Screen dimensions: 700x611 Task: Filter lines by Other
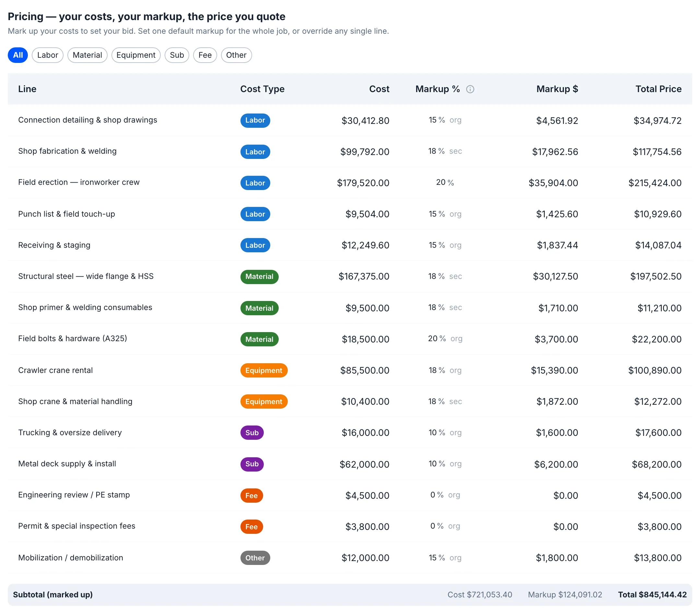236,55
